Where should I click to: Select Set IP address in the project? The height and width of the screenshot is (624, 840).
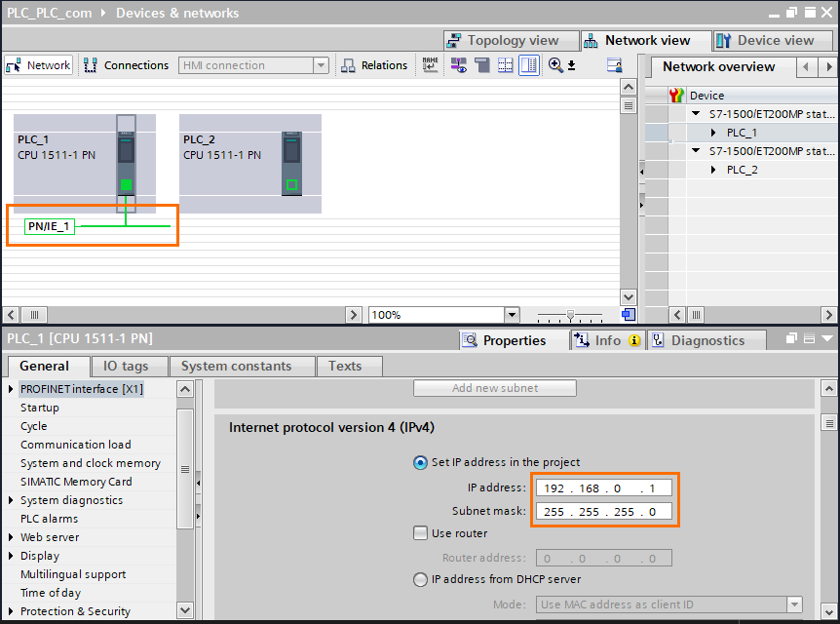click(x=421, y=462)
